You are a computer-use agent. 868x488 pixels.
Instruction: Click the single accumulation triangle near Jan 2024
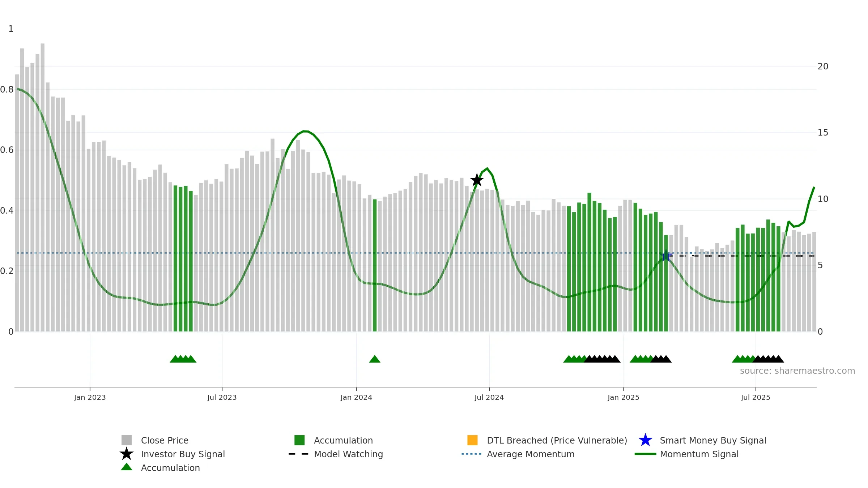[375, 359]
